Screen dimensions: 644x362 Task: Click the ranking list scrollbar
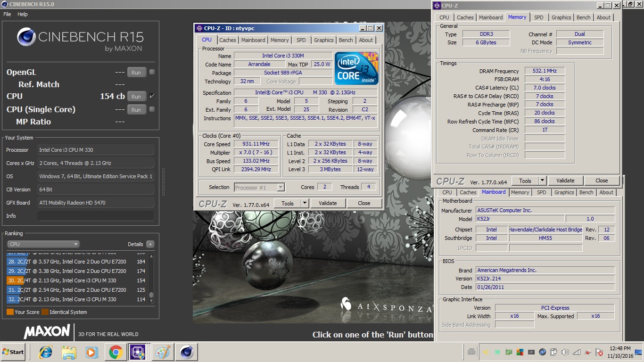(151, 278)
